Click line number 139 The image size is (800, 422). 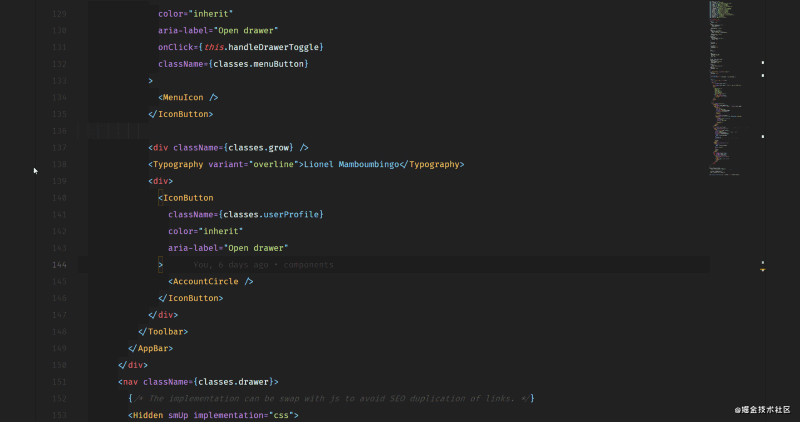(59, 181)
